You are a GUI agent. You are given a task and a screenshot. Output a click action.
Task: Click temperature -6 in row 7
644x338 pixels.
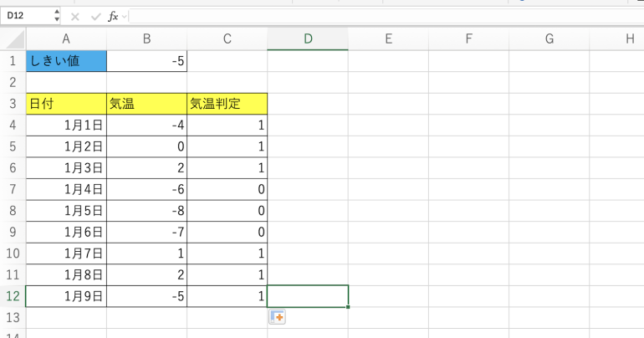point(146,189)
